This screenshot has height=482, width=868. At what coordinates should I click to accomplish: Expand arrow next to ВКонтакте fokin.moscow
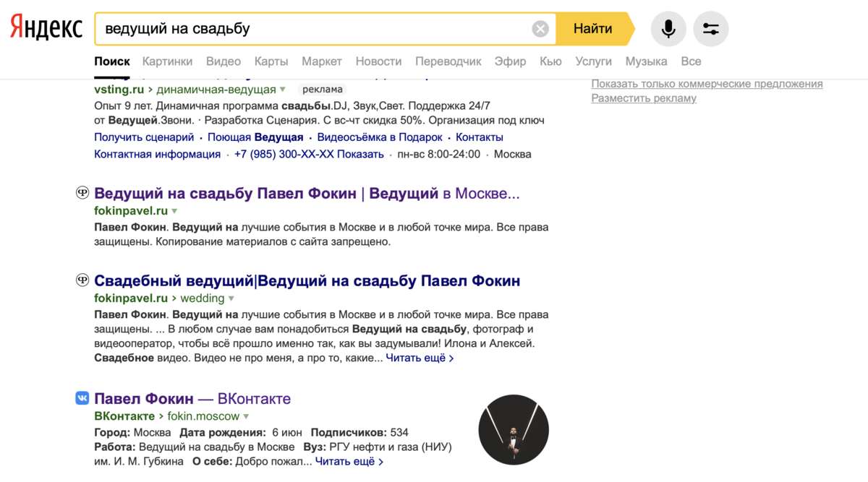(x=246, y=416)
